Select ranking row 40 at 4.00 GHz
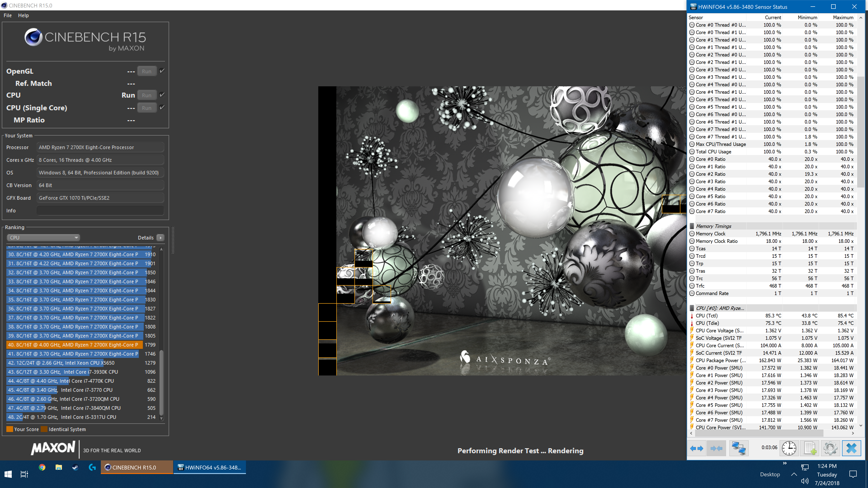 pos(81,345)
